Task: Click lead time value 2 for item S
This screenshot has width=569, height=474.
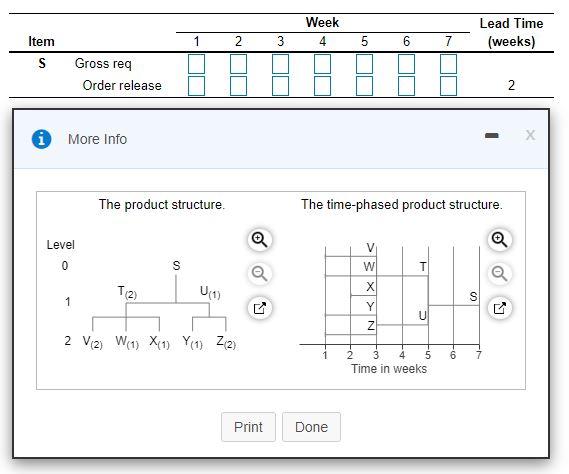Action: 511,85
